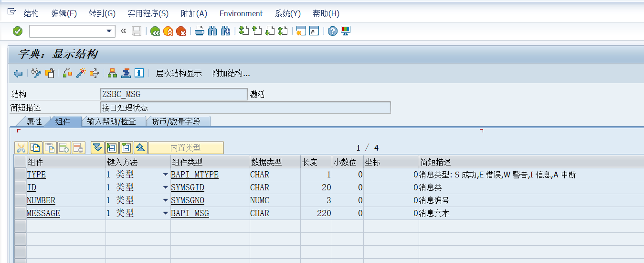The image size is (644, 263).
Task: Click the blue Information icon
Action: coord(139,73)
